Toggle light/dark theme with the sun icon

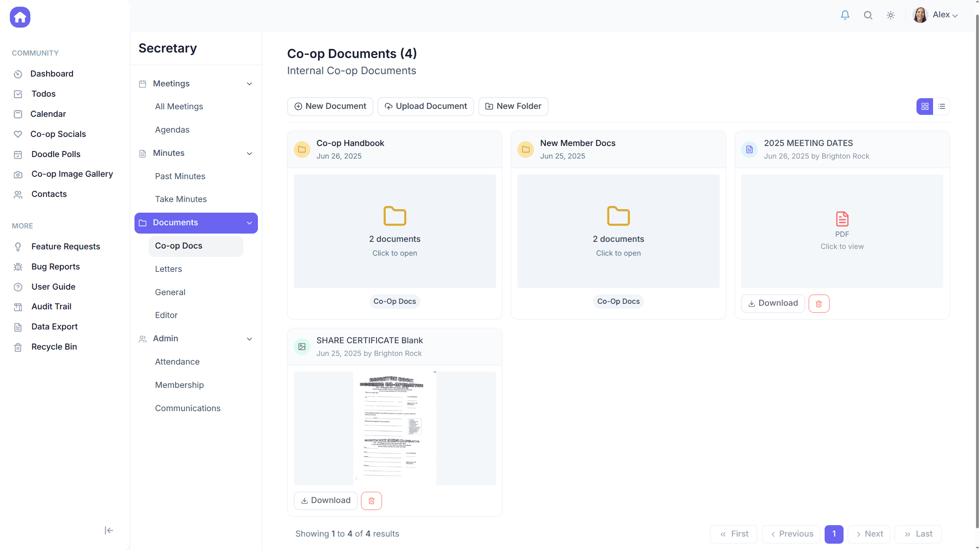890,15
